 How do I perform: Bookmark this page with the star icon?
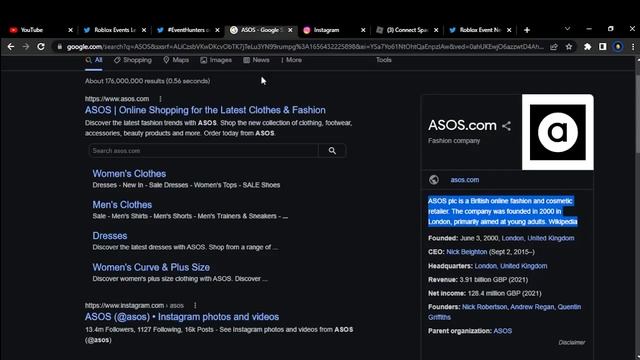tap(569, 47)
